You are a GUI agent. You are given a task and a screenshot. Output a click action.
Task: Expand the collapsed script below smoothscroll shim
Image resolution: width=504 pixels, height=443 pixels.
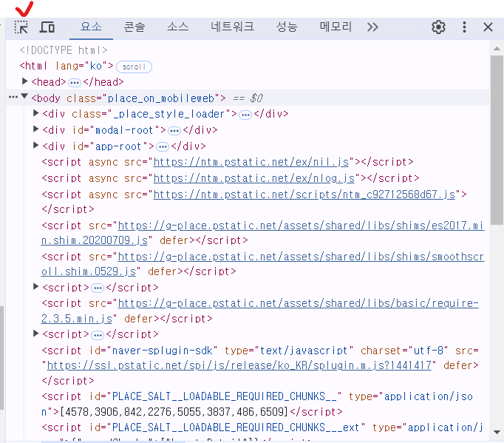click(x=35, y=287)
